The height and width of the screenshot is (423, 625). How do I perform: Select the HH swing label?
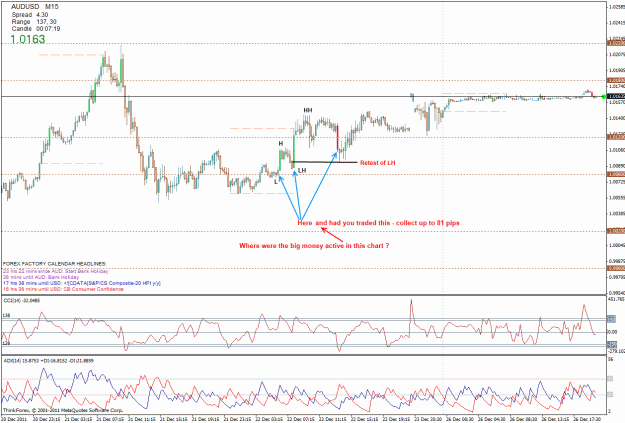[308, 110]
